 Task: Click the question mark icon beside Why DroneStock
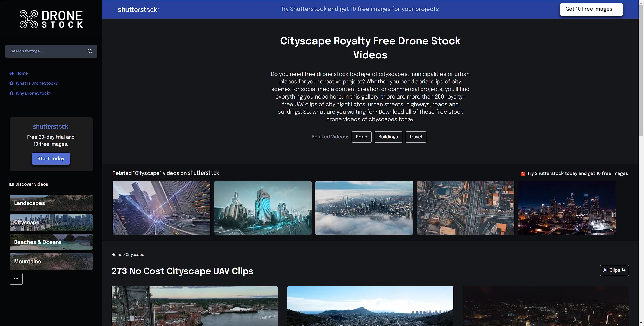point(11,93)
